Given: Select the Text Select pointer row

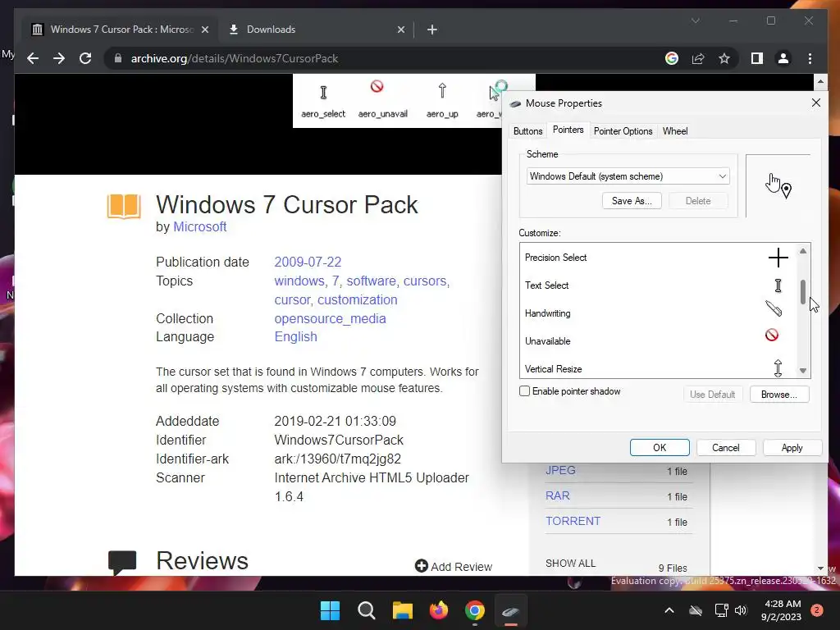Looking at the screenshot, I should [659, 285].
